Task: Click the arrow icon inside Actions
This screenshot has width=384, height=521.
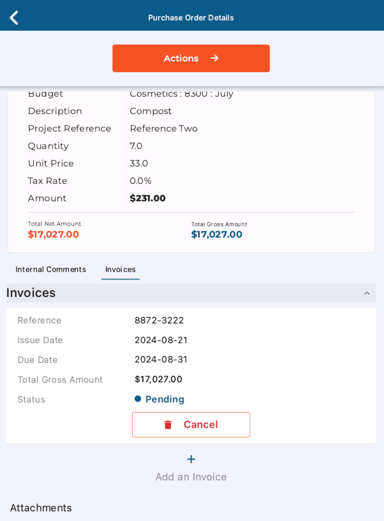Action: 214,58
